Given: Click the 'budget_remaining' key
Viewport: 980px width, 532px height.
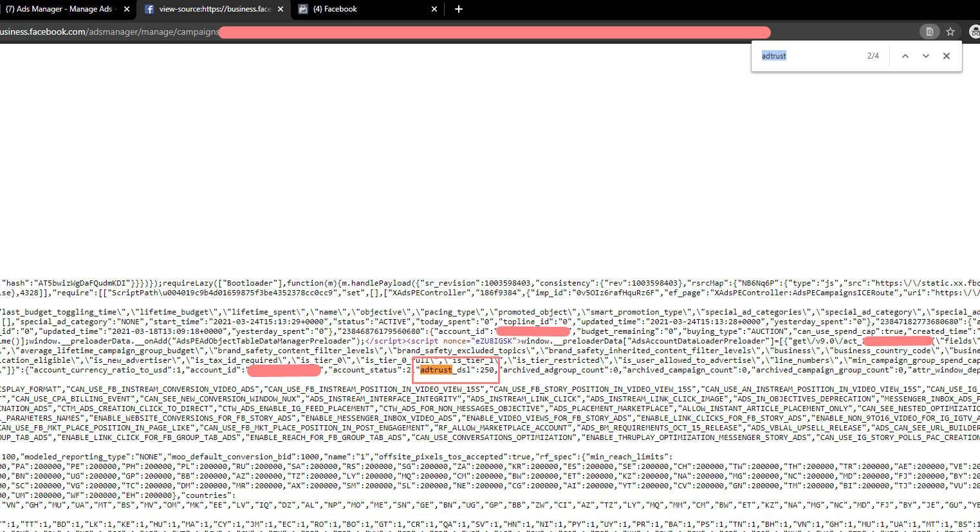Looking at the screenshot, I should 618,331.
